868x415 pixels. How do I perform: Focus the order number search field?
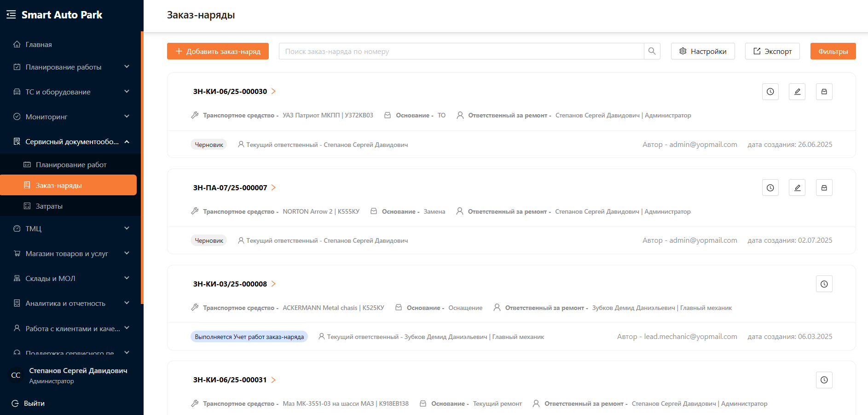click(x=461, y=51)
